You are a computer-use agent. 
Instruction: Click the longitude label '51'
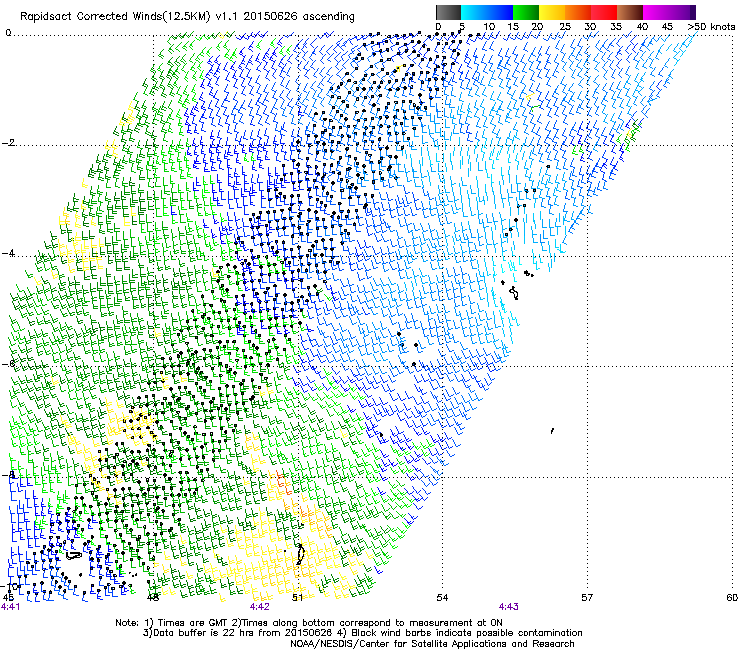click(297, 598)
